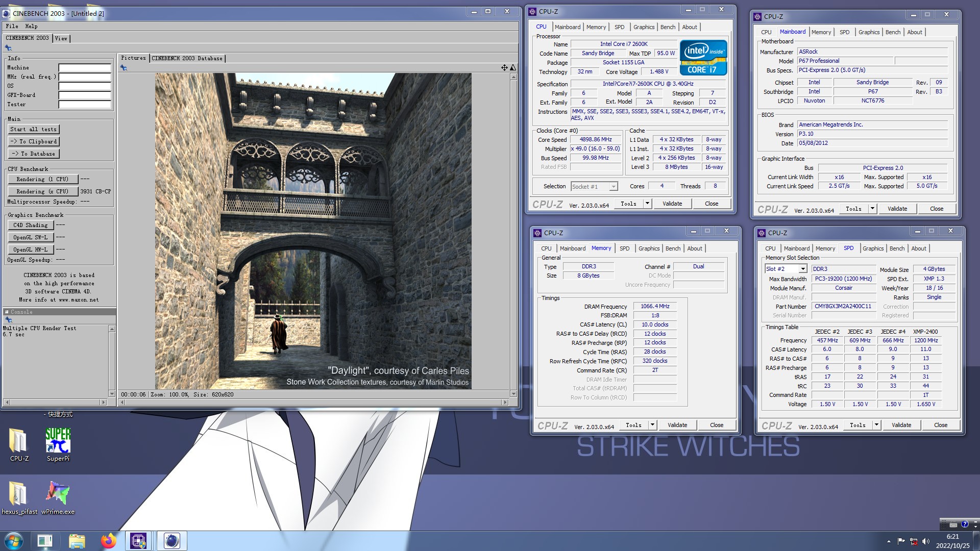Click the rendered Daylight castle image
This screenshot has width=980, height=551.
[313, 231]
